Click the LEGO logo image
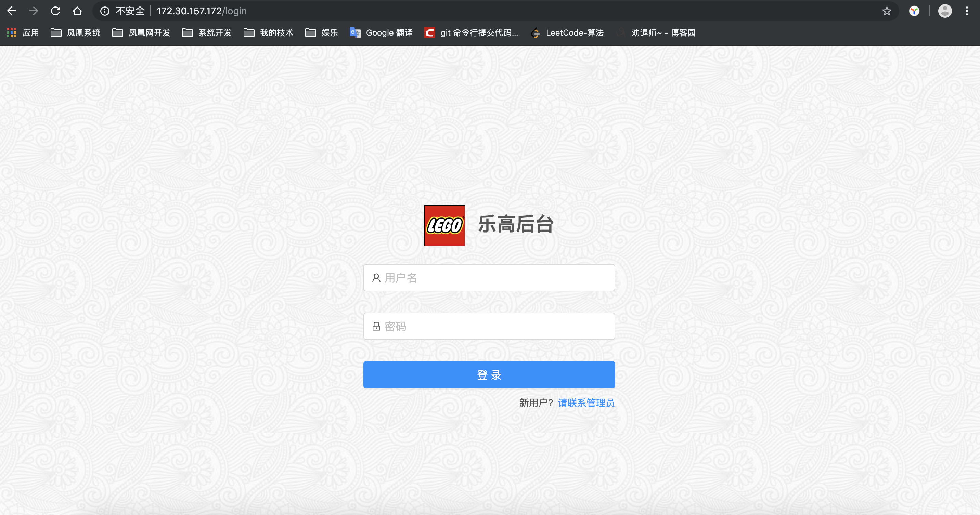The image size is (980, 515). pyautogui.click(x=444, y=225)
